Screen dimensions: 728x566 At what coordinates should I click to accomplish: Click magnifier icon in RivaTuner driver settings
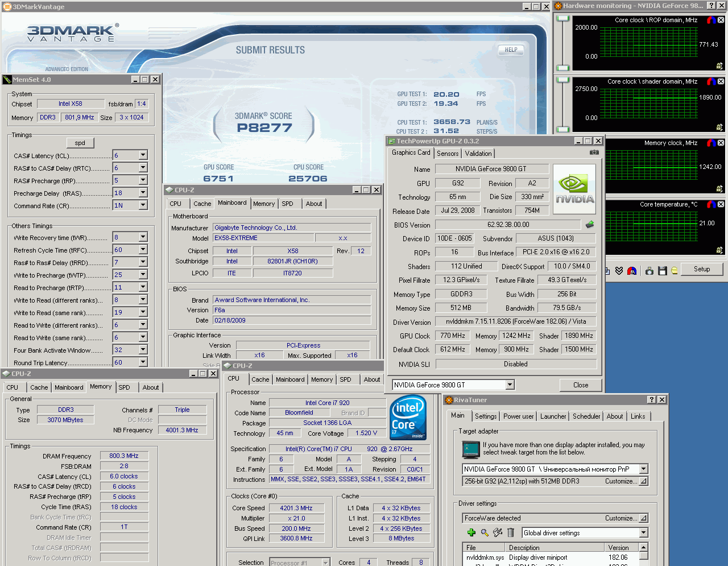pos(485,532)
